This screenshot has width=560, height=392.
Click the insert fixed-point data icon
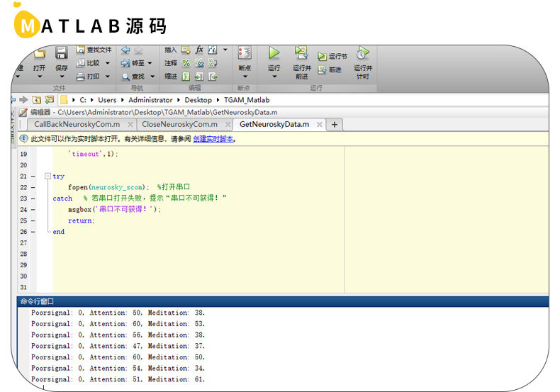[x=213, y=50]
